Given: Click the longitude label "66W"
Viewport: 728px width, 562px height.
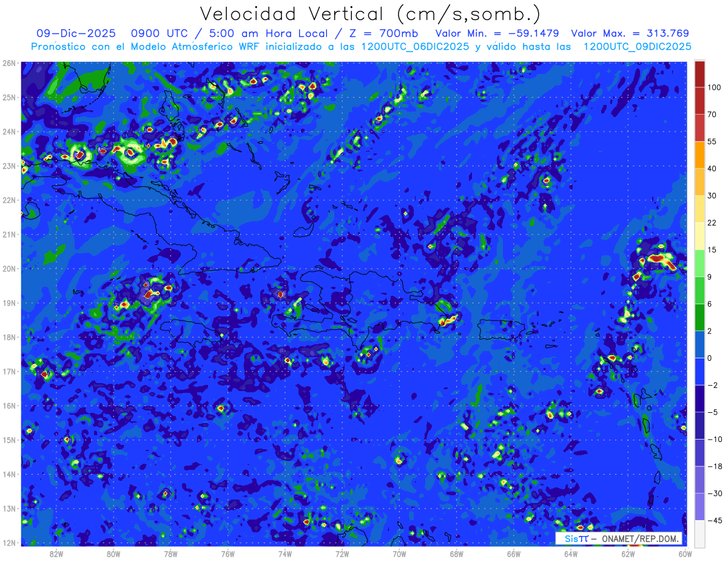Looking at the screenshot, I should tap(513, 554).
